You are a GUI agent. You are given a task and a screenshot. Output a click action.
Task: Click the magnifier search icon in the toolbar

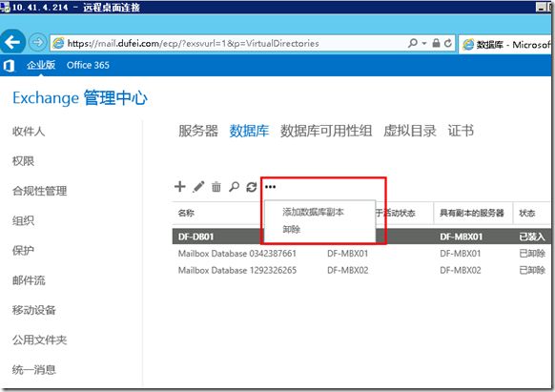click(x=234, y=187)
